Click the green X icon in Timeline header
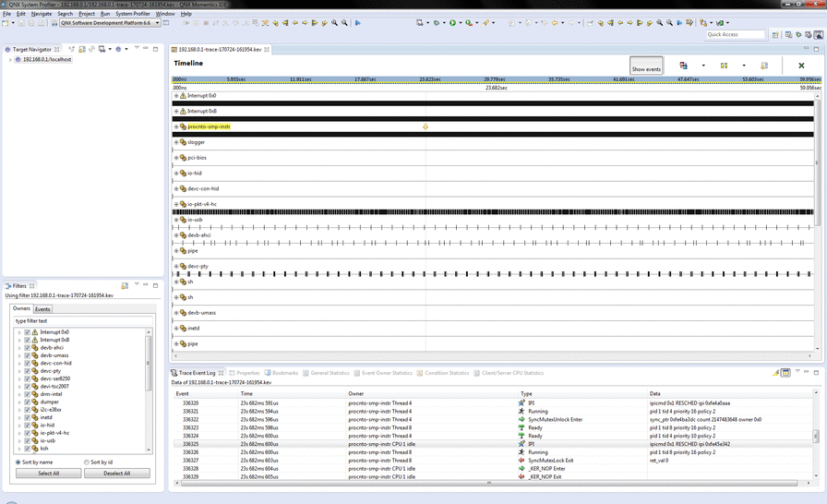 tap(801, 66)
